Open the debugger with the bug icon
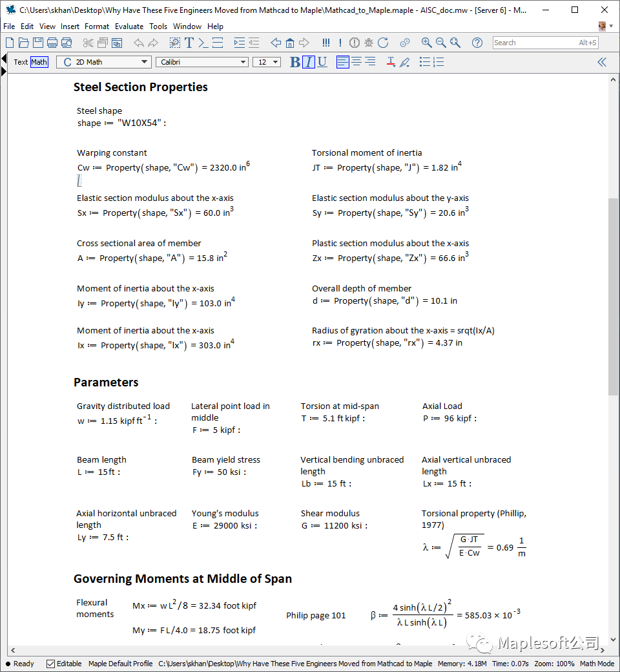Image resolution: width=620 pixels, height=672 pixels. pyautogui.click(x=369, y=43)
